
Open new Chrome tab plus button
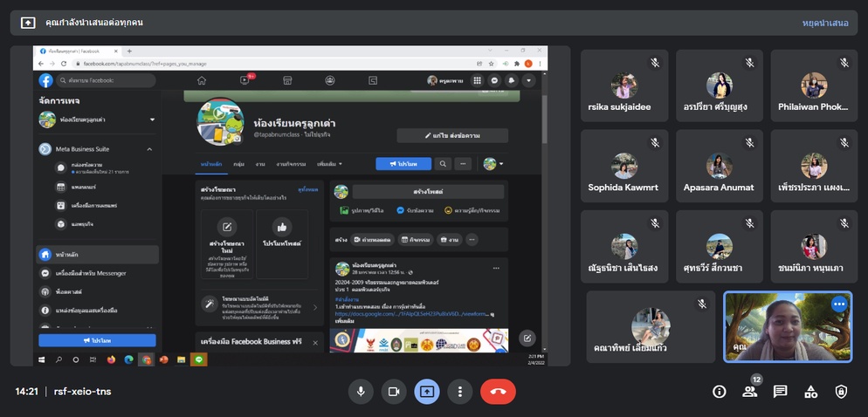(x=129, y=51)
